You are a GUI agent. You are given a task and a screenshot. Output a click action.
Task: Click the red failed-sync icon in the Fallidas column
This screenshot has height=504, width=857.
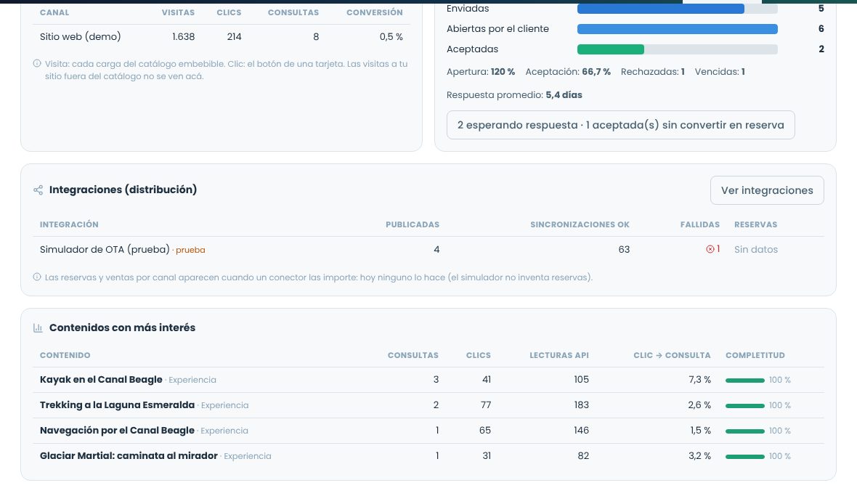pyautogui.click(x=710, y=249)
